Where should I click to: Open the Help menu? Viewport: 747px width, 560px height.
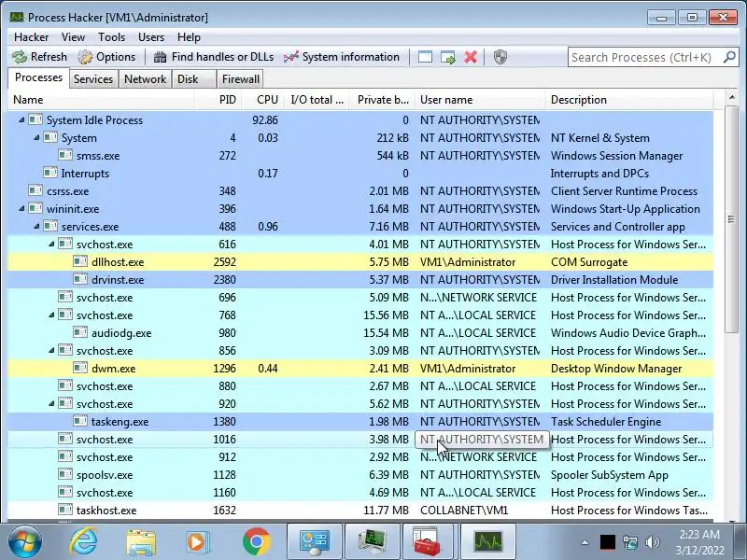tap(189, 37)
